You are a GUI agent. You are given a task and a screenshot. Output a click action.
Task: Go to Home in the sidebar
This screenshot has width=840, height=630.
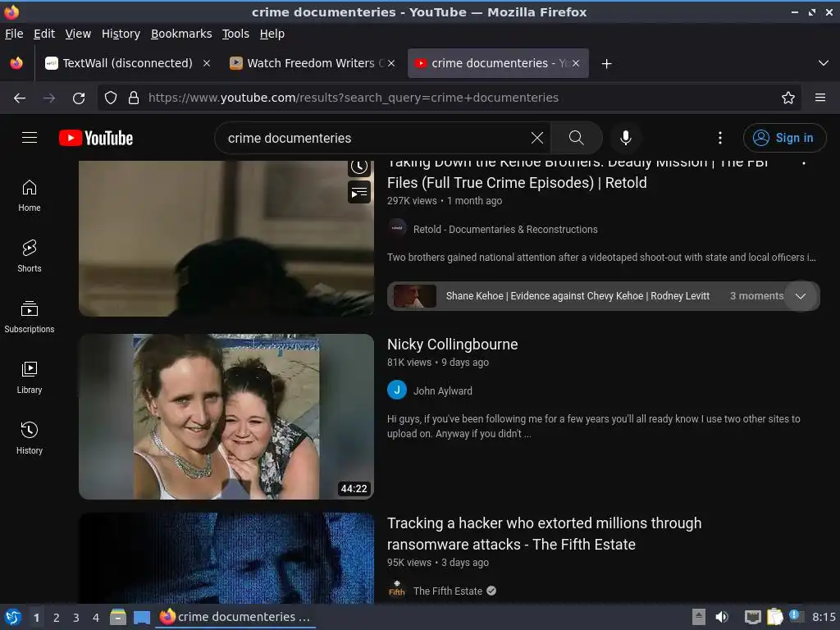[30, 195]
